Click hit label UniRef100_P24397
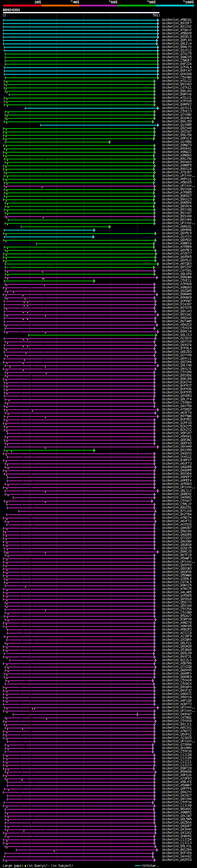 pos(177,305)
